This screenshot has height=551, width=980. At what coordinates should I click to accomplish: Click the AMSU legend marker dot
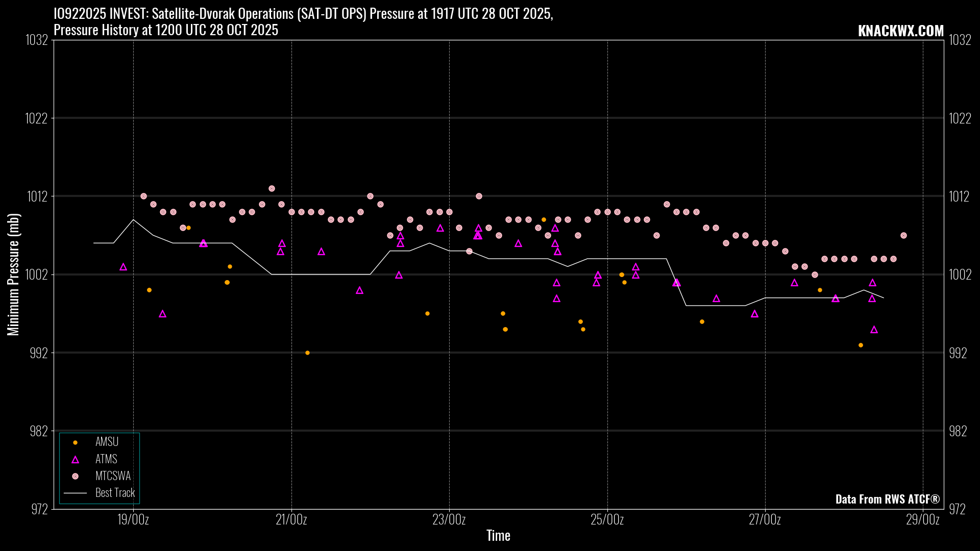[75, 442]
